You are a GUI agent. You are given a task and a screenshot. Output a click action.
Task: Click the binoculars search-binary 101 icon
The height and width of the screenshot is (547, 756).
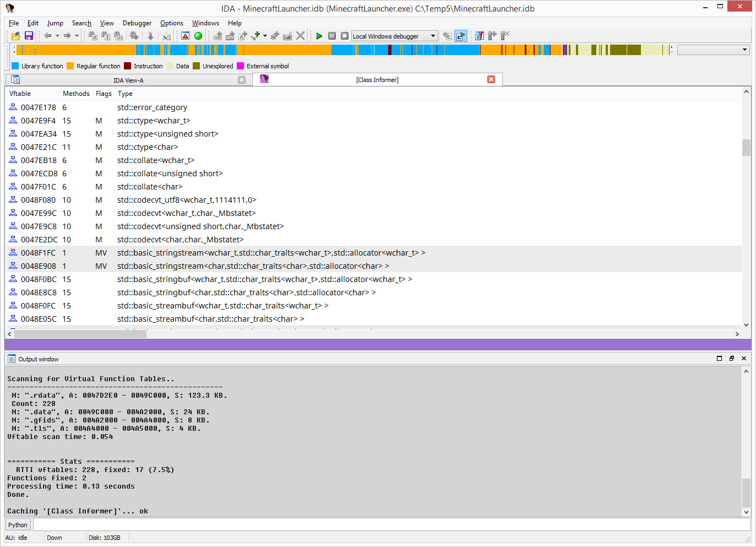coord(118,36)
